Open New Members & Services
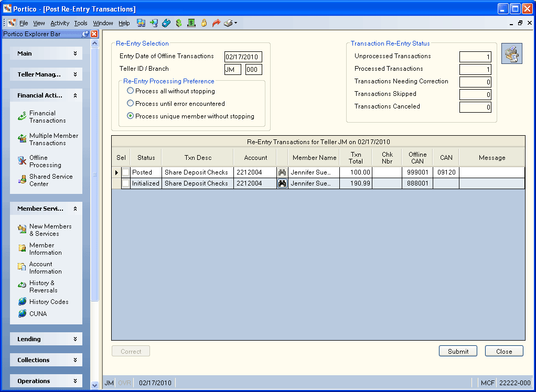Viewport: 536px width, 392px height. [x=45, y=230]
